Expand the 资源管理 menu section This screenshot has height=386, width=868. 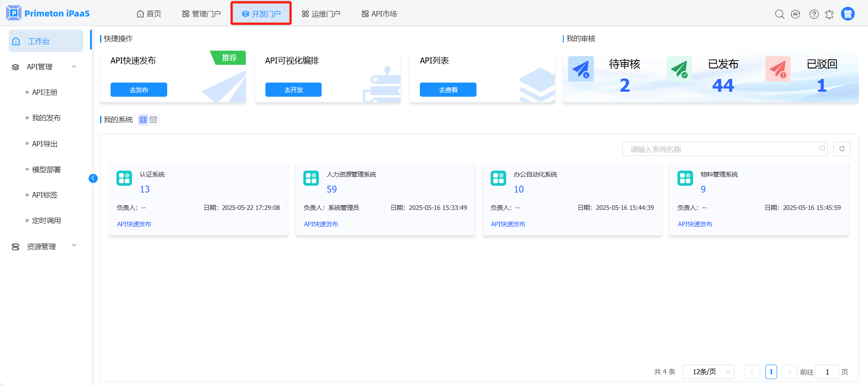[74, 245]
